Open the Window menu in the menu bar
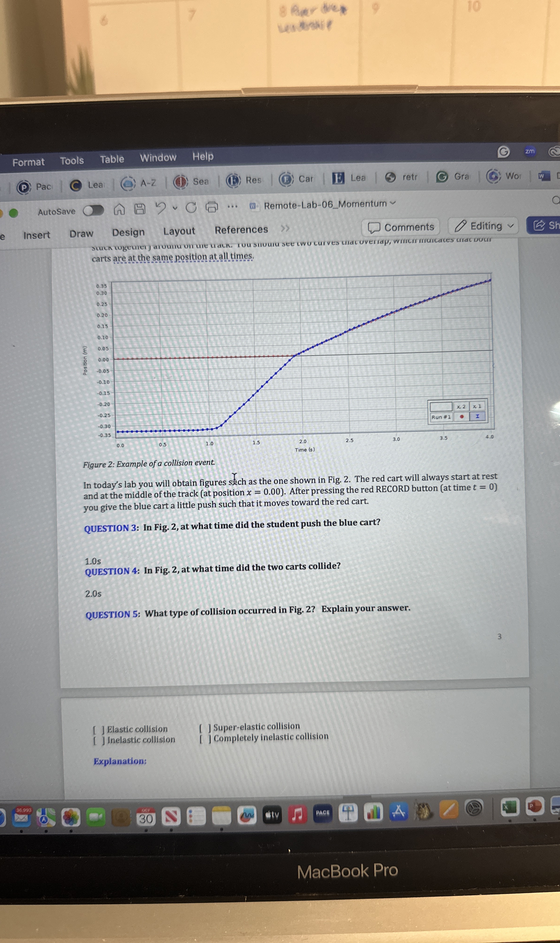The height and width of the screenshot is (943, 560). (158, 158)
